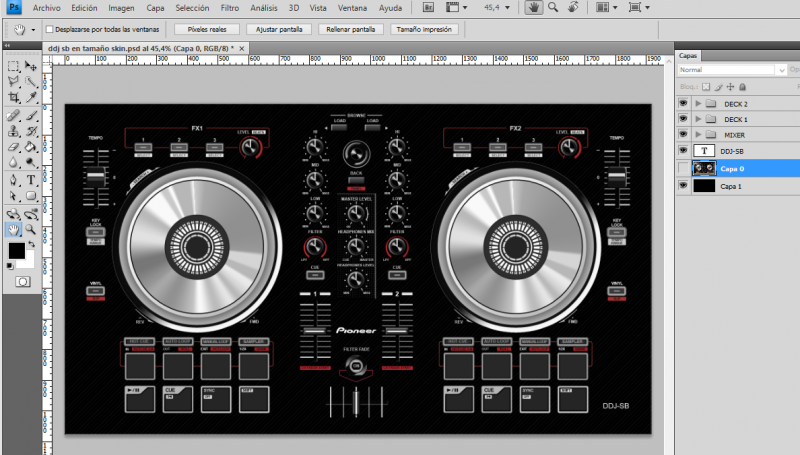Select the Pen tool

pyautogui.click(x=14, y=180)
